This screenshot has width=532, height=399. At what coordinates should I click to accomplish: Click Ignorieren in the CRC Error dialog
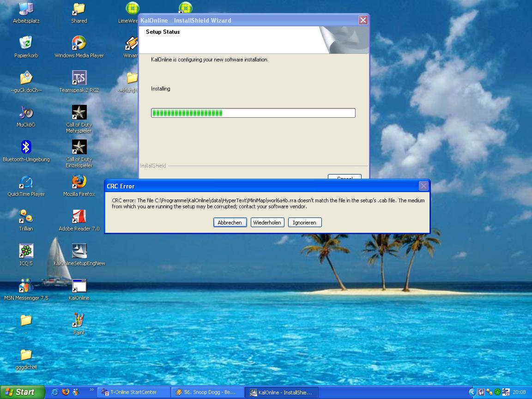pos(304,223)
